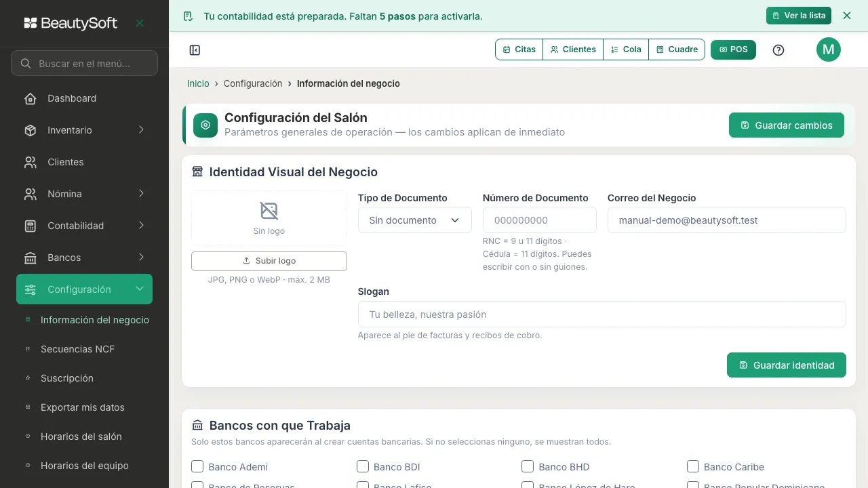The image size is (868, 488).
Task: Check the Banco BHD checkbox
Action: click(x=528, y=466)
